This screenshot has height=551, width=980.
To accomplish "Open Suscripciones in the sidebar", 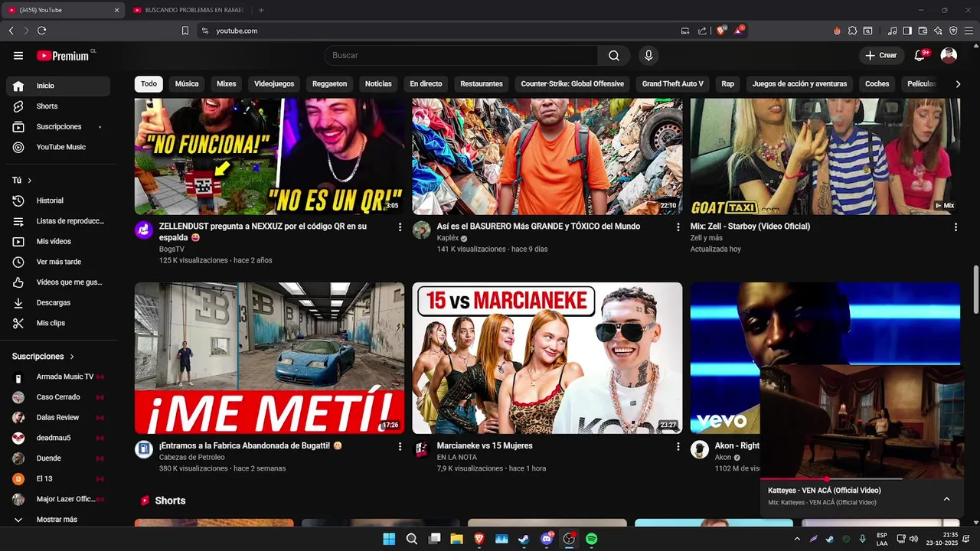I will 58,126.
